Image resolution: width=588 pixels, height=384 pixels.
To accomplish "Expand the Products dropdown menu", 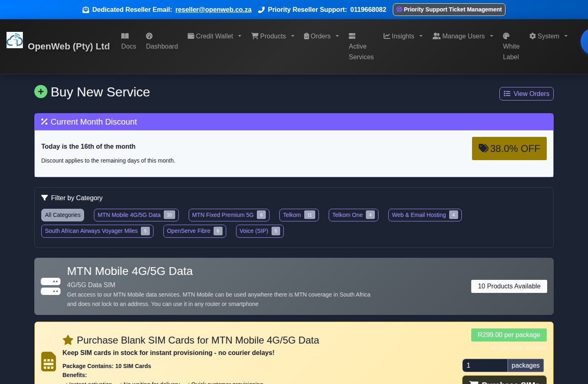I will 273,36.
